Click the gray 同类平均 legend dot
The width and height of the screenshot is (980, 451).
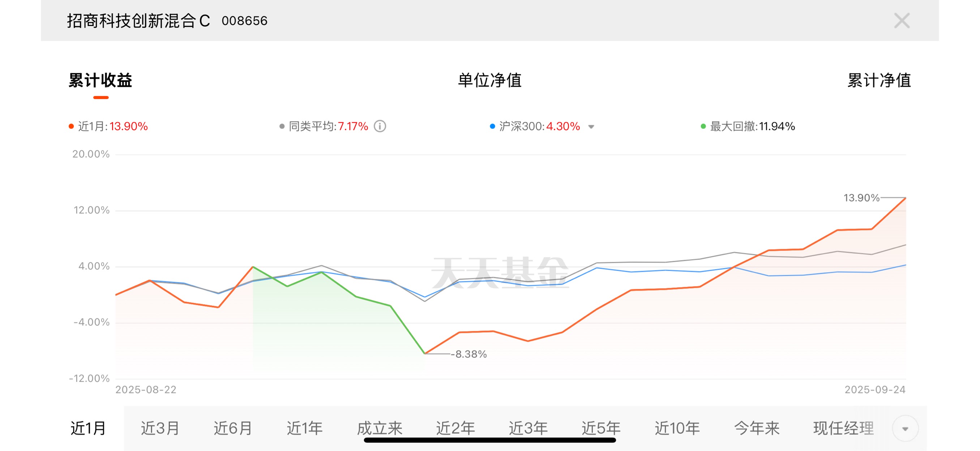[x=282, y=126]
